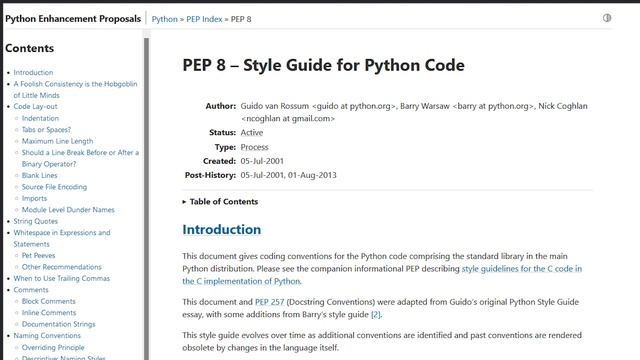Open footnote reference [2]
Viewport: 640px width, 360px height.
(375, 315)
